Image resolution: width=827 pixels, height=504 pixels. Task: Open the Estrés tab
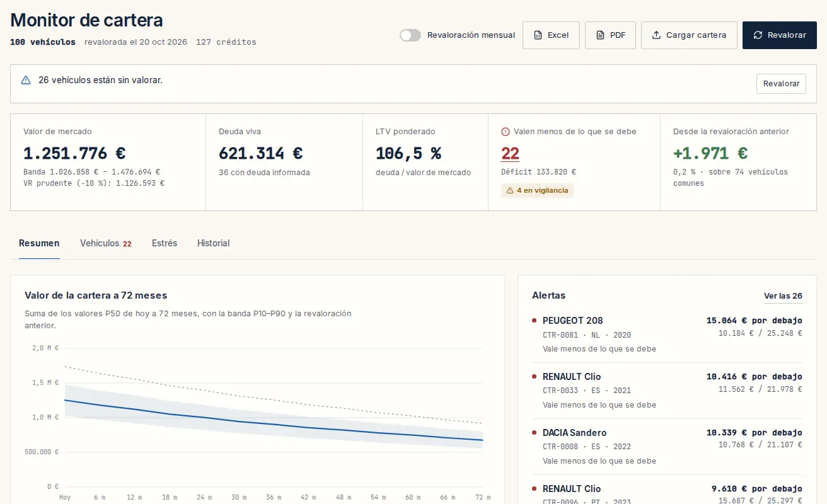[165, 243]
